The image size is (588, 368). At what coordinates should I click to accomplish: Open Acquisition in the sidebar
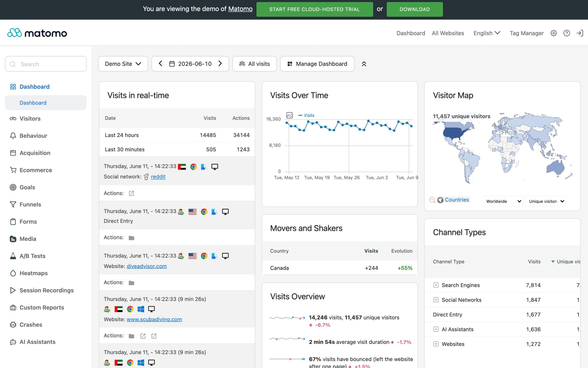(x=35, y=153)
